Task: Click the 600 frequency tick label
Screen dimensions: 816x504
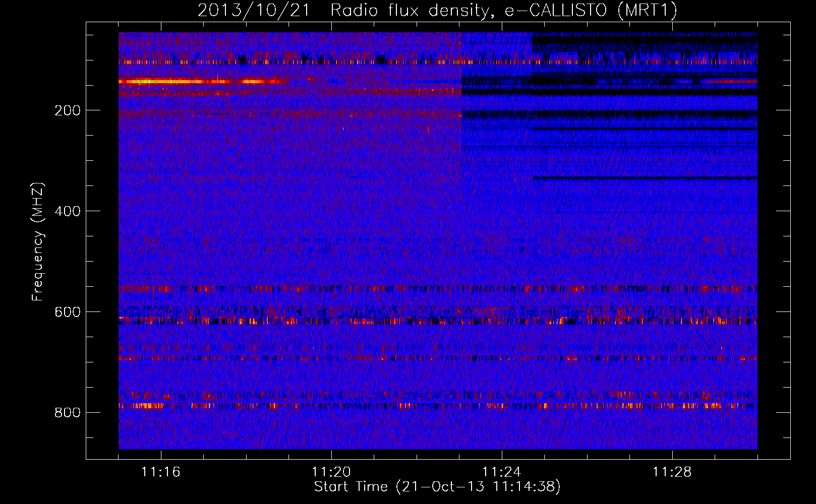Action: click(x=68, y=312)
